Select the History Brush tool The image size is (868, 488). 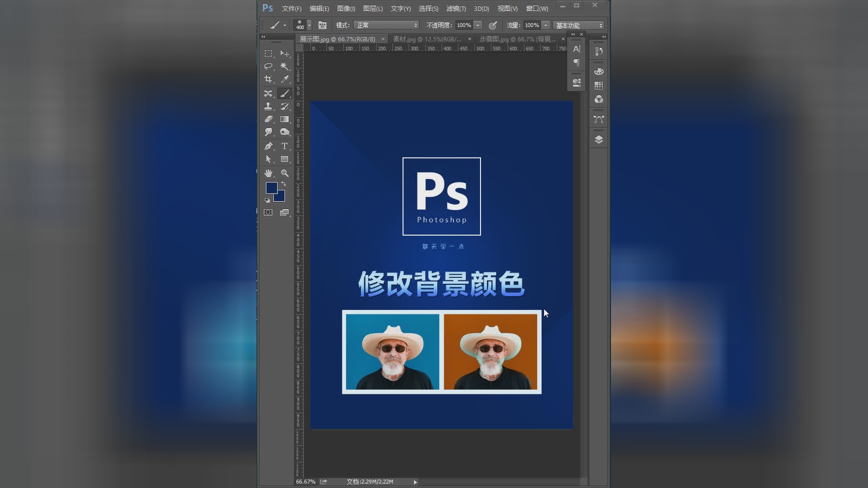[x=285, y=106]
